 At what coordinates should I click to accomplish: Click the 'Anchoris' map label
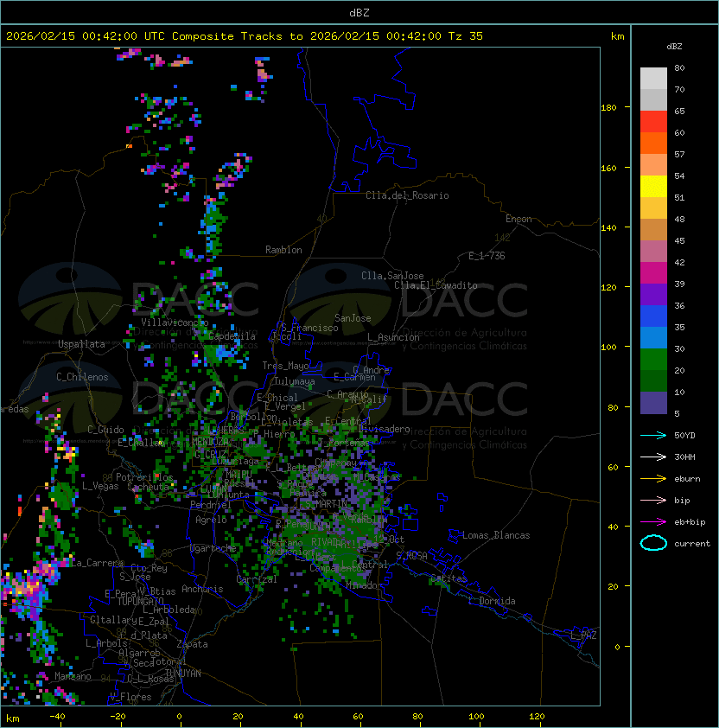point(202,589)
